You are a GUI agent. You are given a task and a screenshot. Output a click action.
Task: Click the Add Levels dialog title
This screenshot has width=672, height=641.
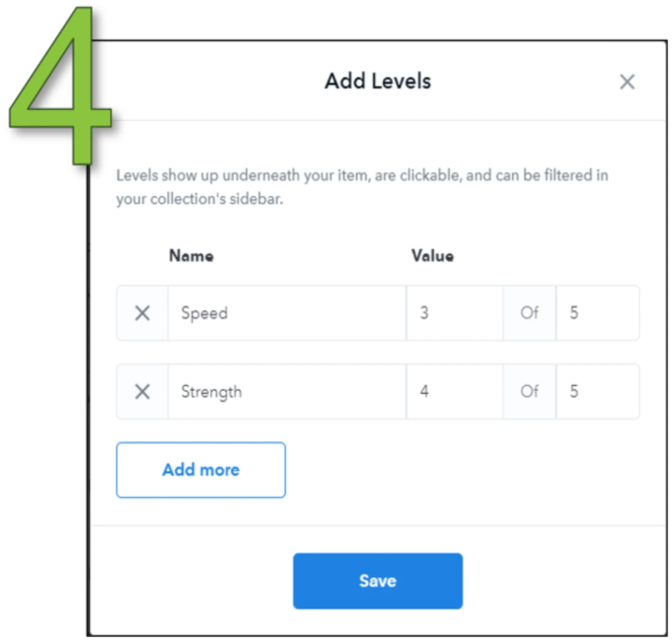point(378,81)
